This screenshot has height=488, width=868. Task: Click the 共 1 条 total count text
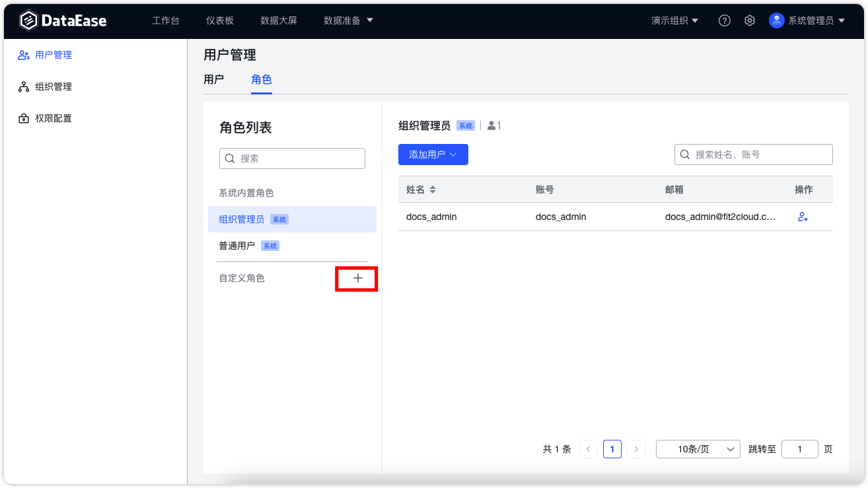pyautogui.click(x=557, y=449)
